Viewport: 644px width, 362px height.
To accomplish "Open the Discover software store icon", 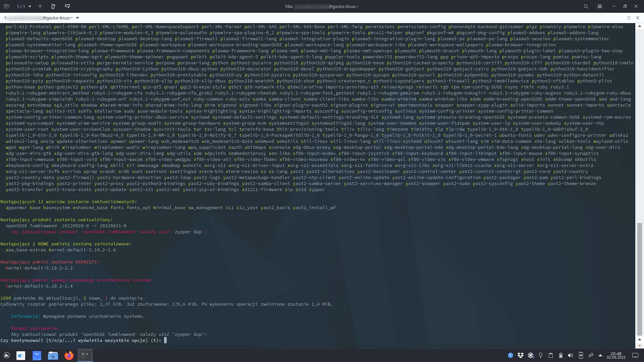I will pos(37,355).
